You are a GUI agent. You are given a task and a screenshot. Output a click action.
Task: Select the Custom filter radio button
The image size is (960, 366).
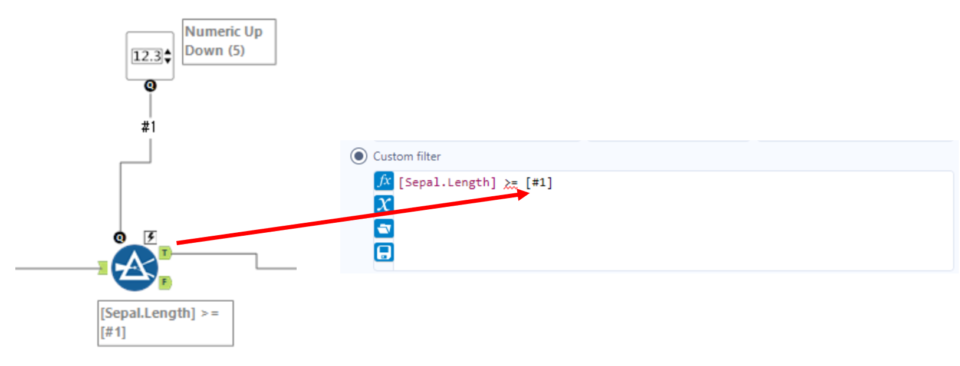pyautogui.click(x=358, y=156)
